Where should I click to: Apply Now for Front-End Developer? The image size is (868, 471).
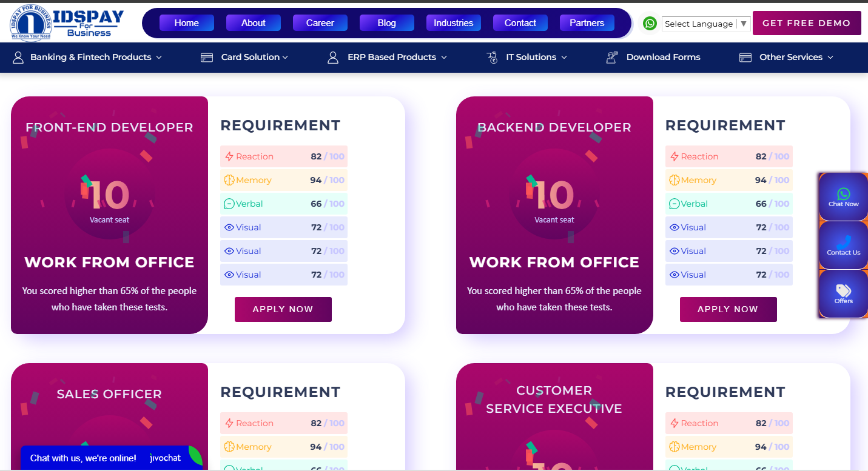pyautogui.click(x=283, y=309)
